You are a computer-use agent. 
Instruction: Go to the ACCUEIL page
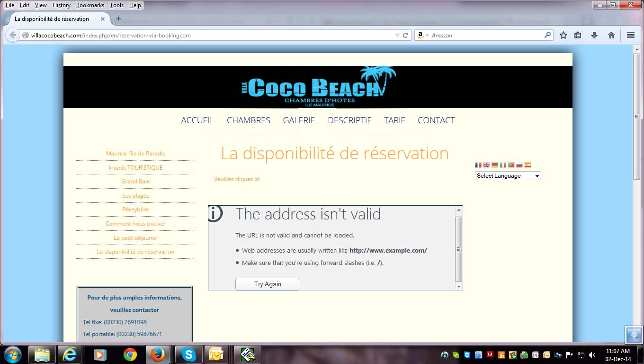tap(197, 120)
